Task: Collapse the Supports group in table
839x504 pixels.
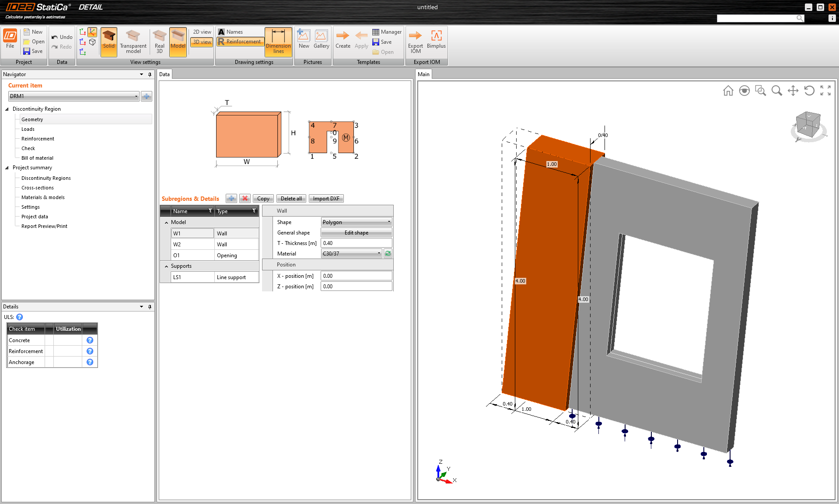Action: pos(166,266)
